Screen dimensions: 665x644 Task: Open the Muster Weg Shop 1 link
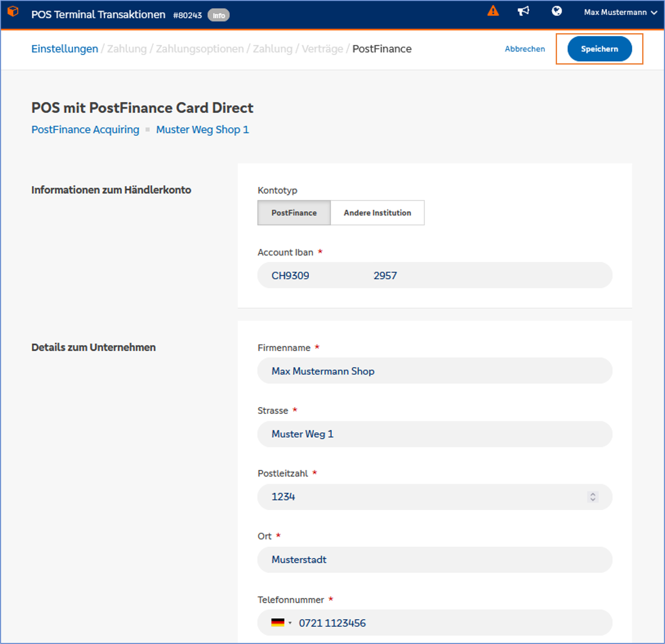[202, 129]
